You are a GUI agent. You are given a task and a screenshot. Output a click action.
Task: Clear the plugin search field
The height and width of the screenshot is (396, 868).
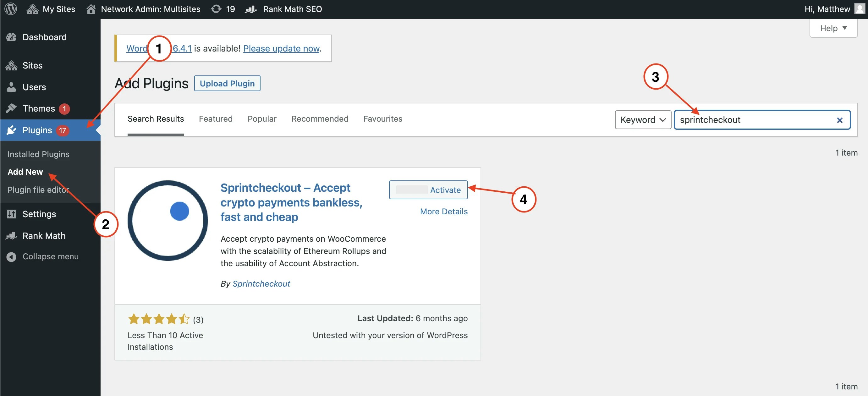pos(839,120)
